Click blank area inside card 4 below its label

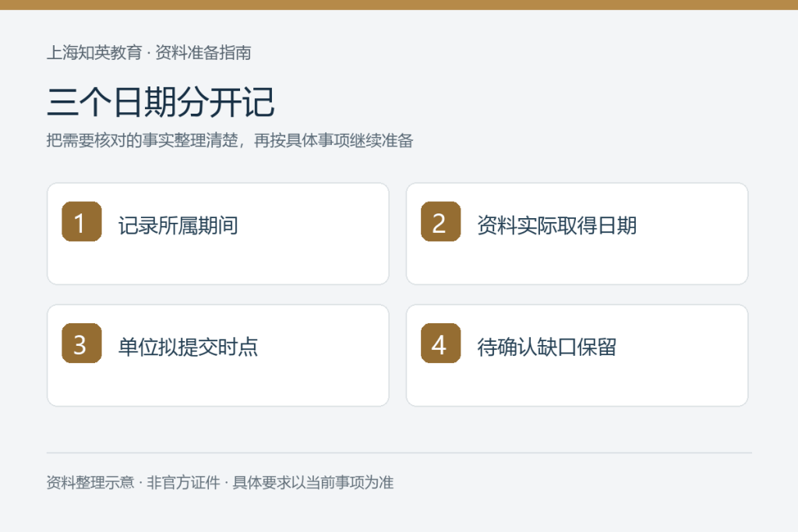pos(577,385)
